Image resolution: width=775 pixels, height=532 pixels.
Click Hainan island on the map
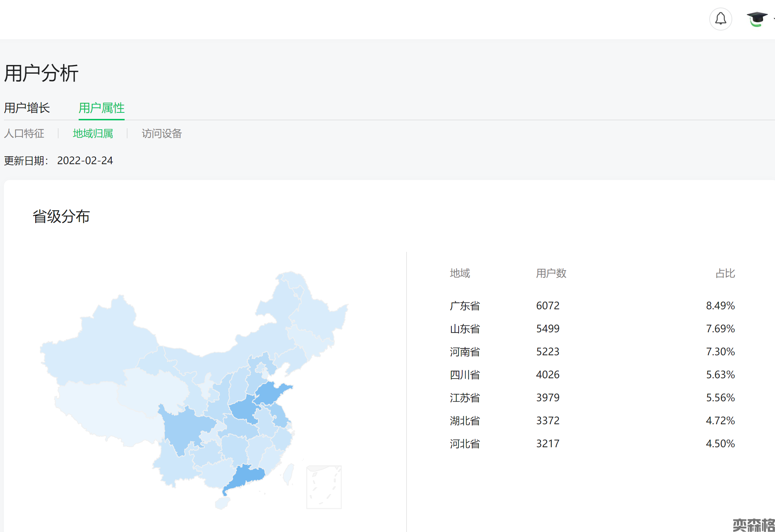pyautogui.click(x=222, y=503)
